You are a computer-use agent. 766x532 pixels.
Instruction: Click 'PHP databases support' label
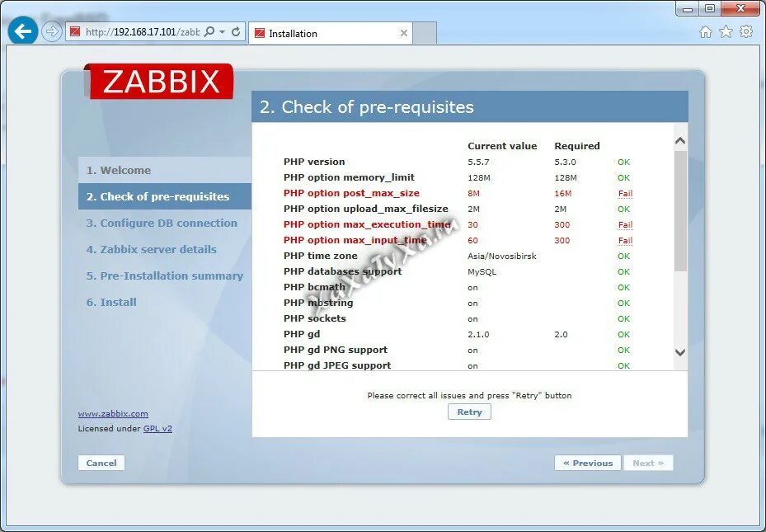(342, 271)
